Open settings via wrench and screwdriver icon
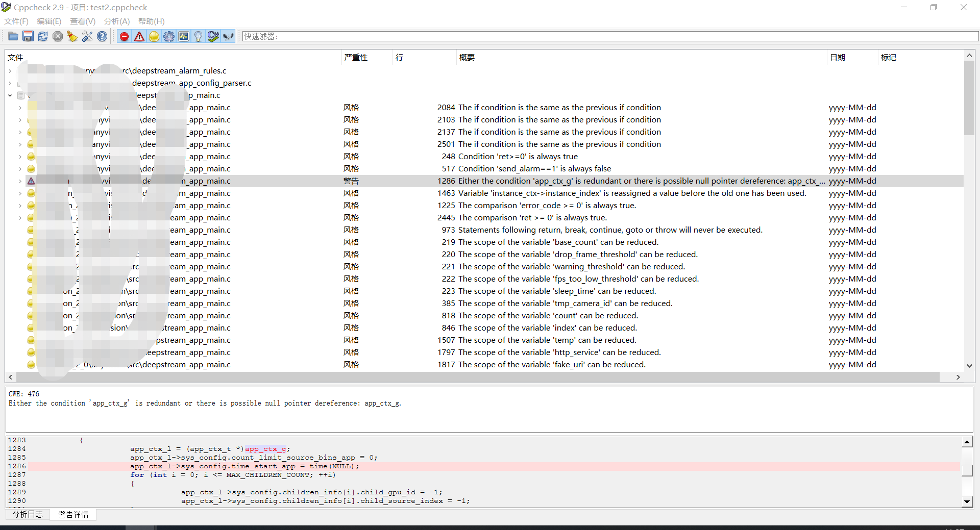Screen dimensions: 980x530 (87, 36)
